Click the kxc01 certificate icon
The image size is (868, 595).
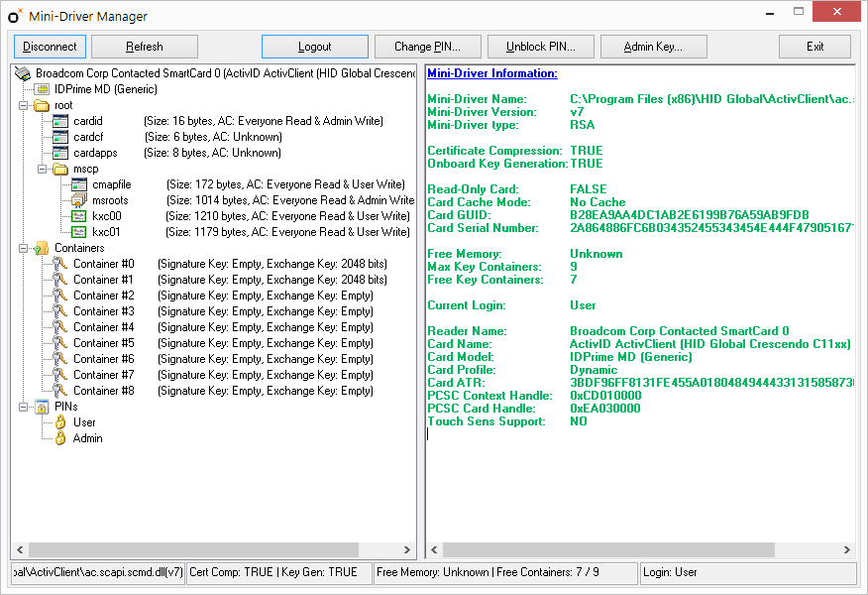pos(79,232)
